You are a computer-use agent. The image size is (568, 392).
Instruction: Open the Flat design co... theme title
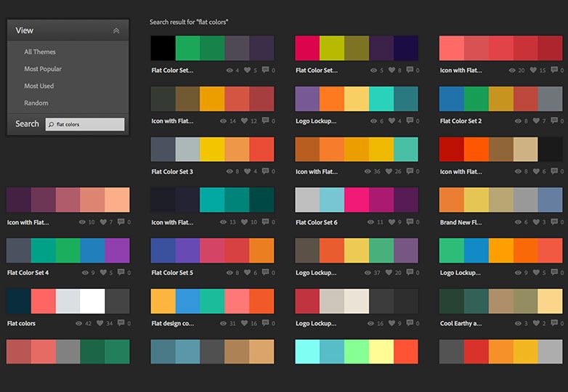(173, 324)
